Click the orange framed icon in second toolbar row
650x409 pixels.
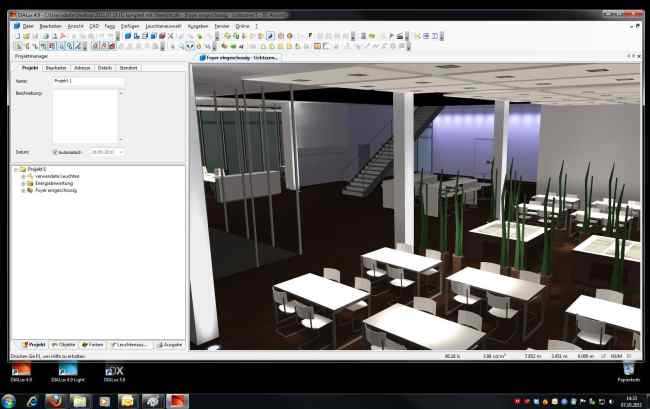[x=317, y=46]
